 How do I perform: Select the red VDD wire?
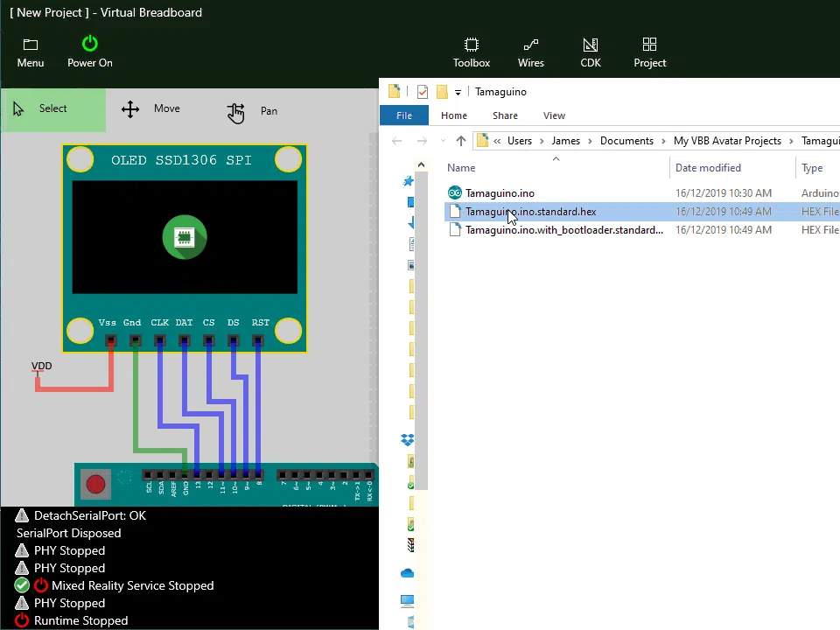[x=75, y=388]
